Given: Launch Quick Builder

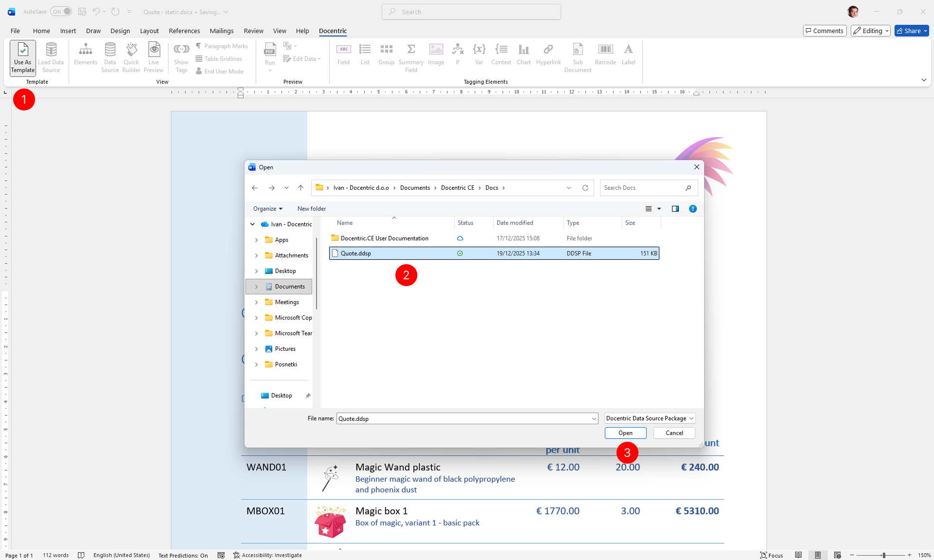Looking at the screenshot, I should coord(131,58).
